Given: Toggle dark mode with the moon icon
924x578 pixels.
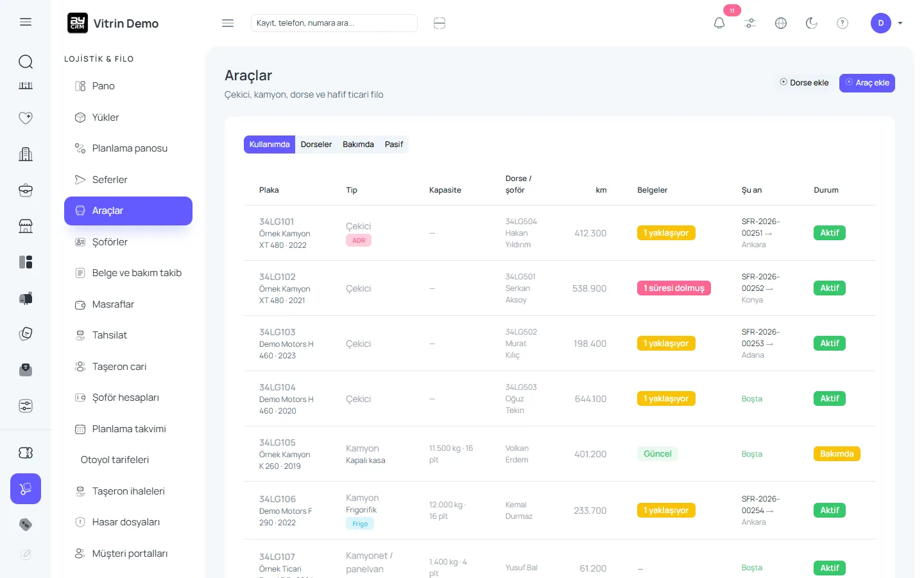Looking at the screenshot, I should point(812,23).
